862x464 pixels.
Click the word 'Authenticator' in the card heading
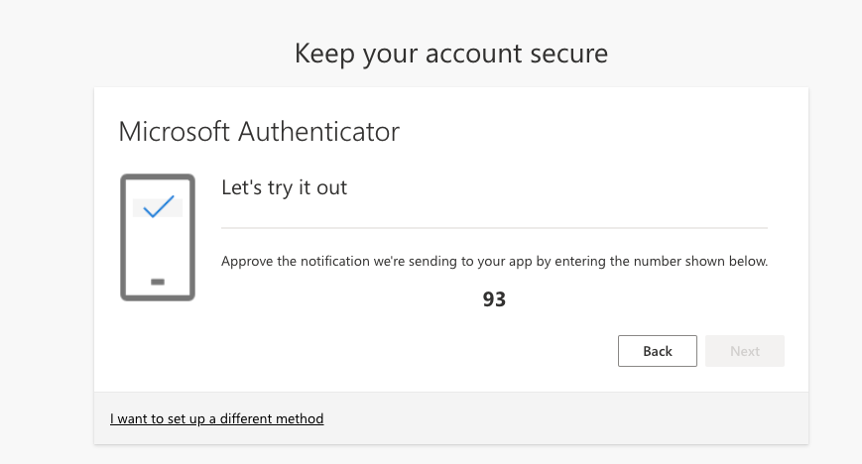319,131
